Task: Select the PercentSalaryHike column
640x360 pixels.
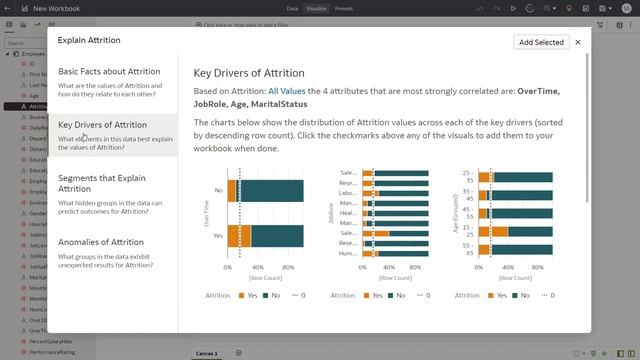Action: [x=50, y=341]
